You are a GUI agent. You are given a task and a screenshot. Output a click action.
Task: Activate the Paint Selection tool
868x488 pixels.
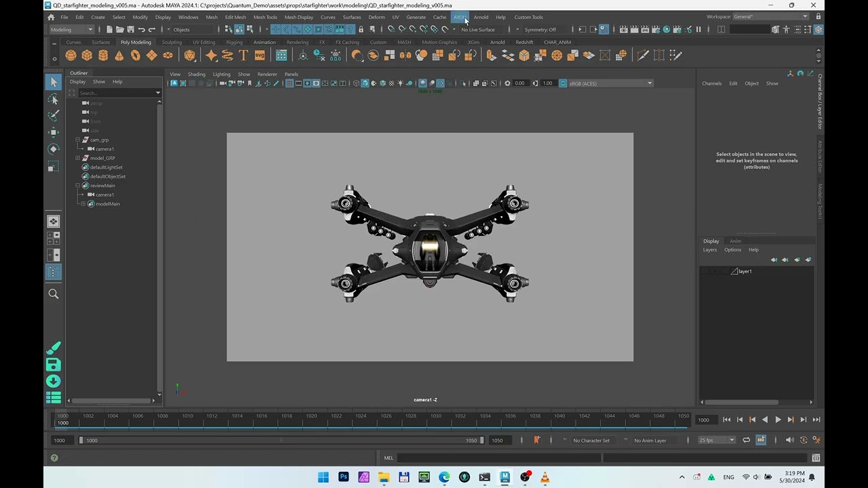tap(54, 116)
